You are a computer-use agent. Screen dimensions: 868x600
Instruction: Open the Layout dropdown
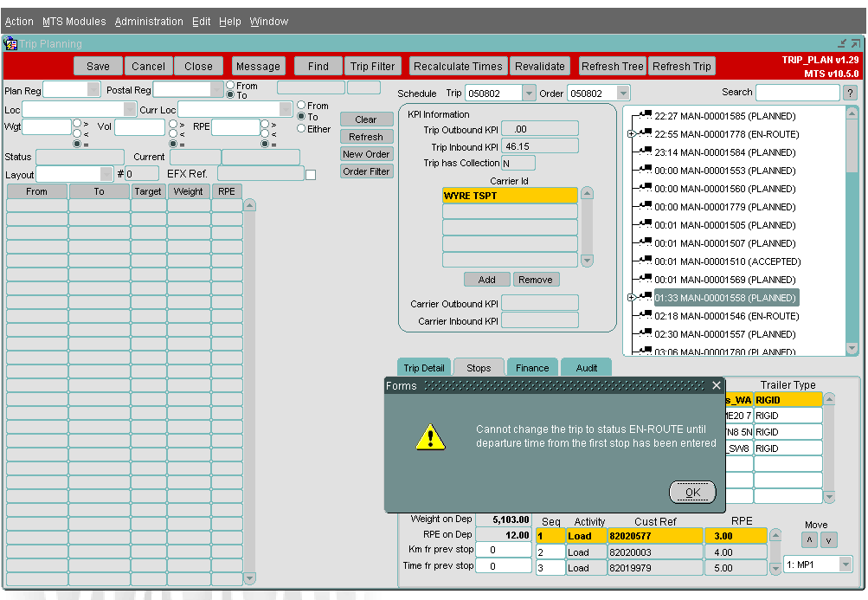[106, 174]
